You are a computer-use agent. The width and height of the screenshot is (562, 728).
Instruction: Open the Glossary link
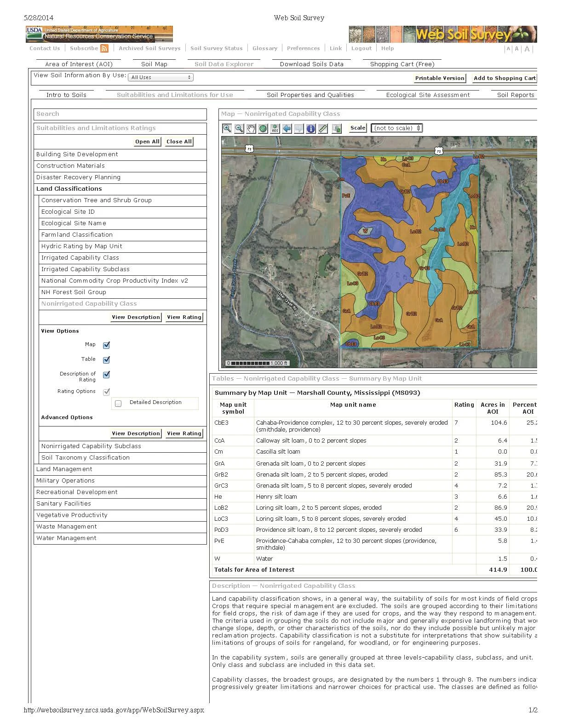point(264,48)
